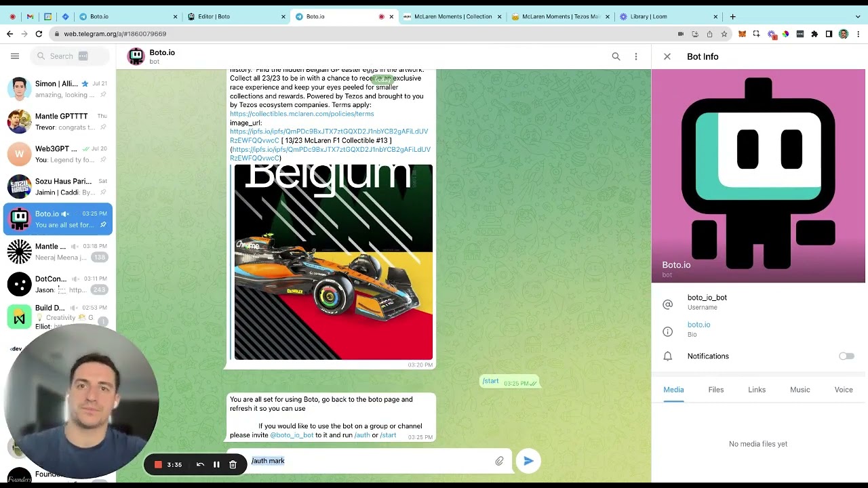Switch to the Music tab
Screen dimensions: 868x488
coord(800,390)
